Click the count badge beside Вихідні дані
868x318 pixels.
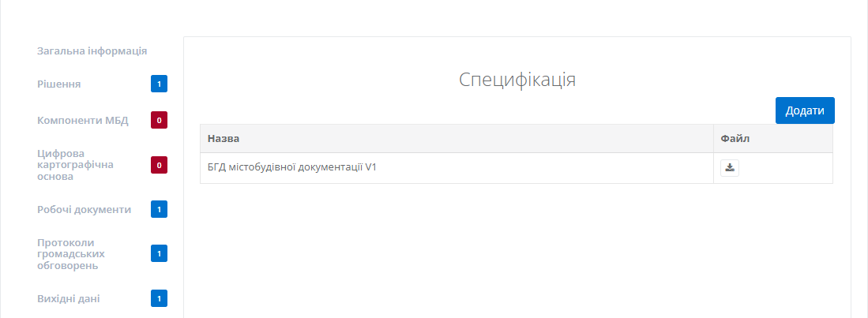[159, 299]
